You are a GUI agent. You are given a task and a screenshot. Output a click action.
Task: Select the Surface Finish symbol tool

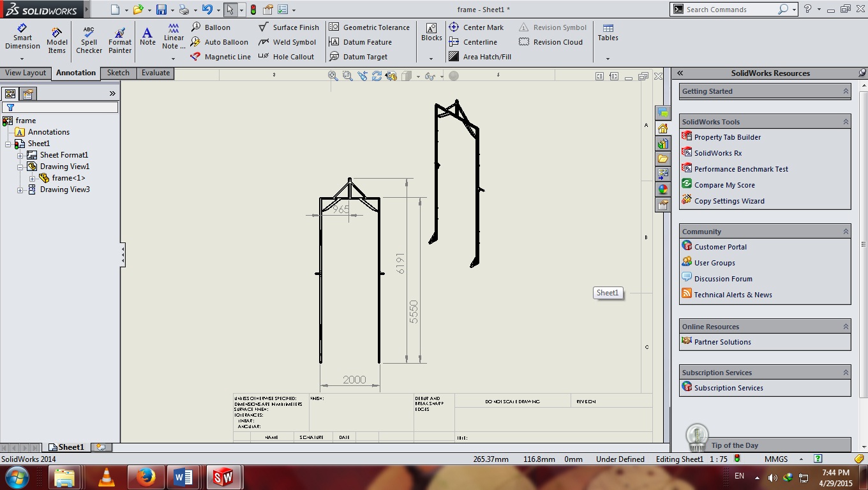click(289, 27)
